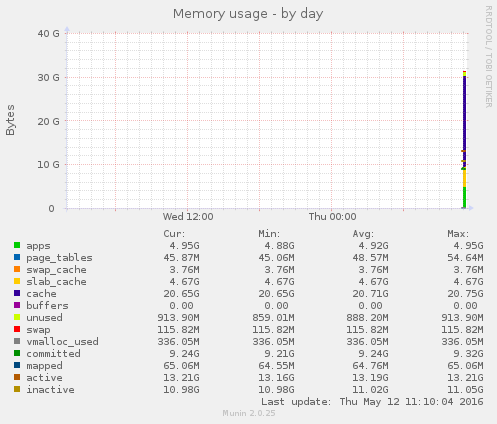Select the 'active' legend label
This screenshot has height=424, width=497.
coord(44,378)
